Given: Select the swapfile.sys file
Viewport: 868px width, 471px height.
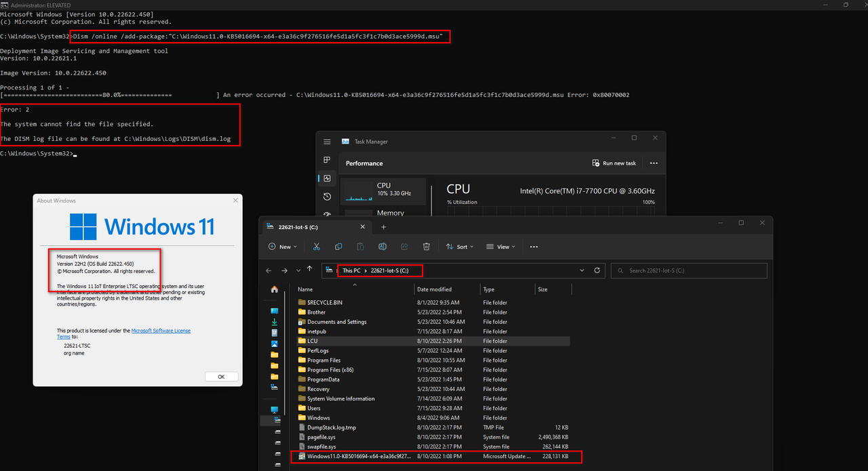Looking at the screenshot, I should (433, 447).
